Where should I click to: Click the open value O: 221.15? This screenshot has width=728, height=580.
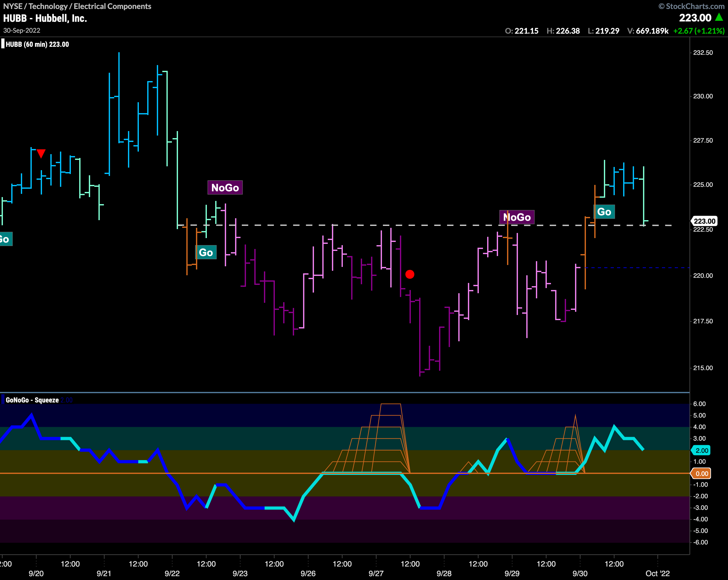[x=522, y=31]
